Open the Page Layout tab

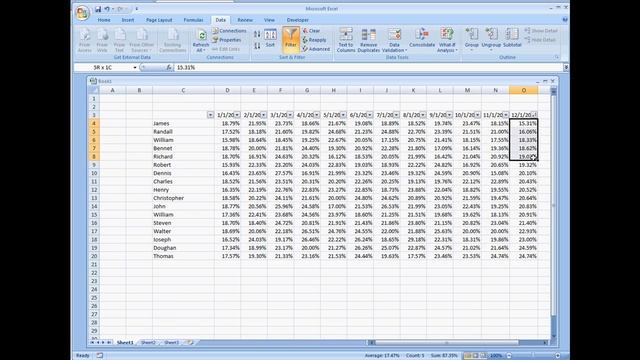[x=159, y=20]
